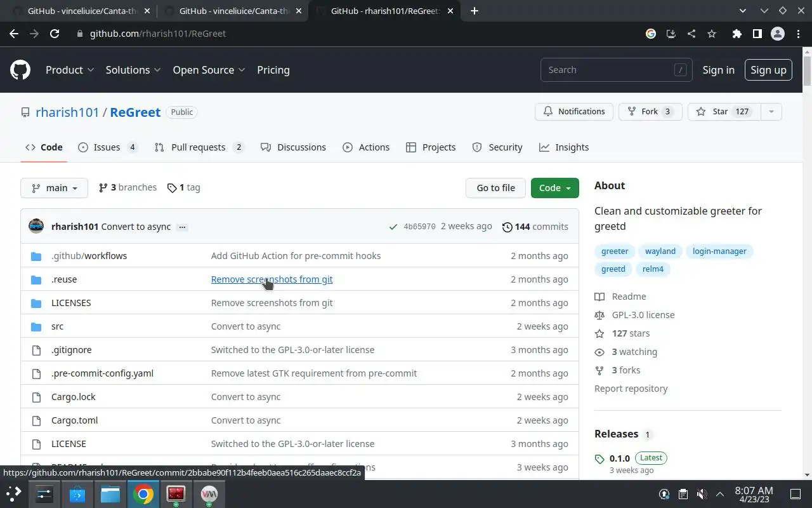Open Chrome extensions puzzle icon
Viewport: 812px width, 508px height.
(737, 34)
